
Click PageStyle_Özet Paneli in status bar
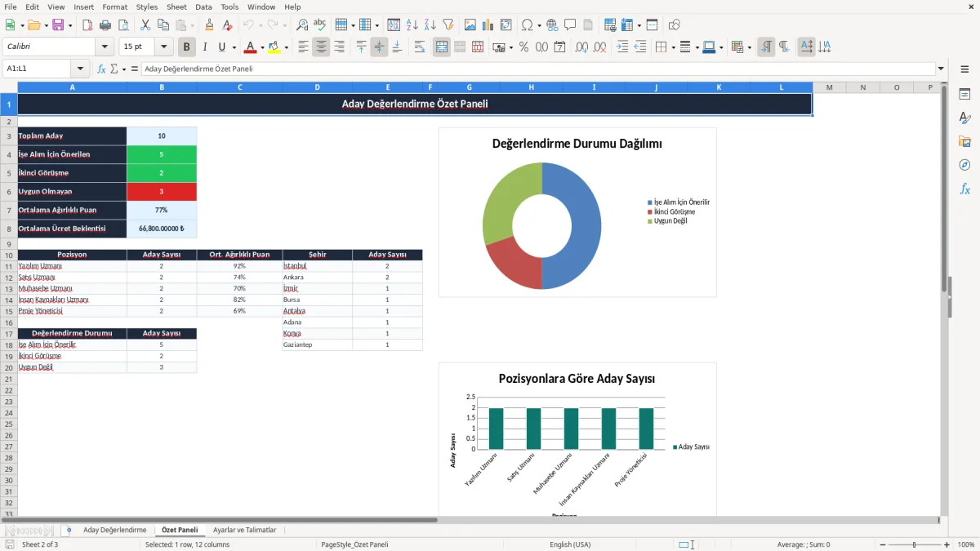[355, 544]
